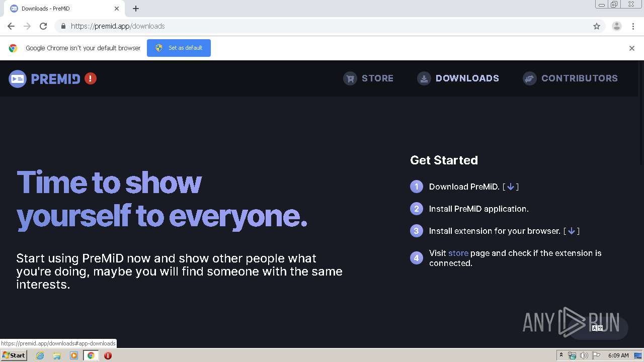Click the down arrow next to Download PreMiD
This screenshot has width=644, height=362.
point(510,187)
